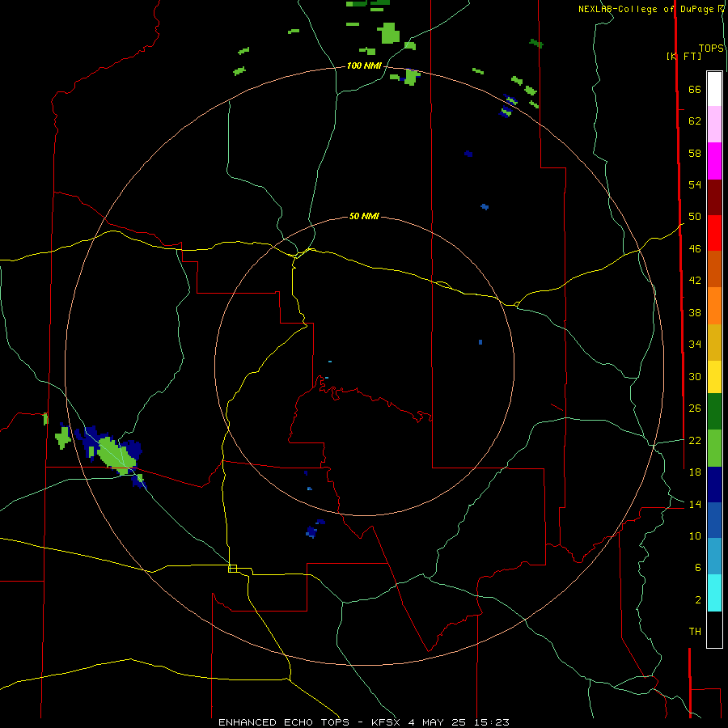Image resolution: width=728 pixels, height=728 pixels.
Task: Click the legend value "6"
Action: tap(698, 568)
